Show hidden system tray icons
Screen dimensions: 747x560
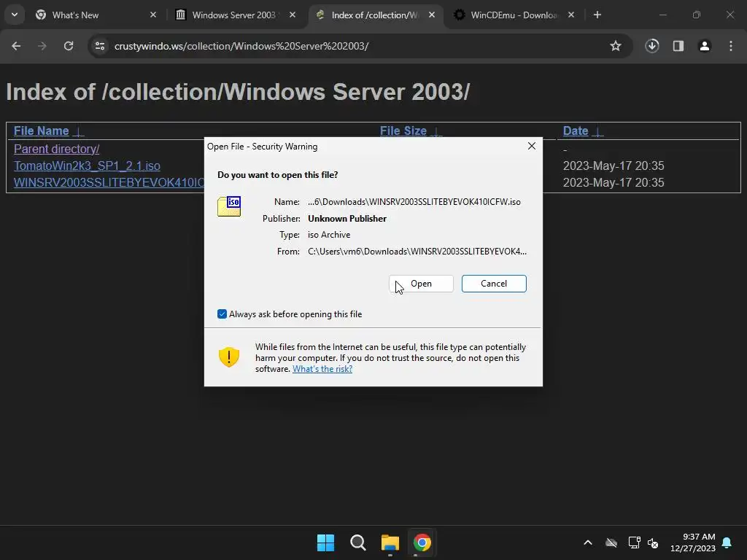tap(588, 542)
